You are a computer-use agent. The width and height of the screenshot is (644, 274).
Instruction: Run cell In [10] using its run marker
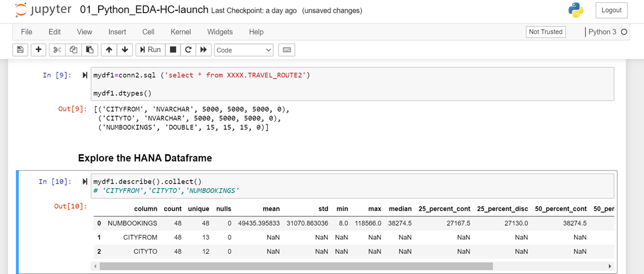(85, 181)
